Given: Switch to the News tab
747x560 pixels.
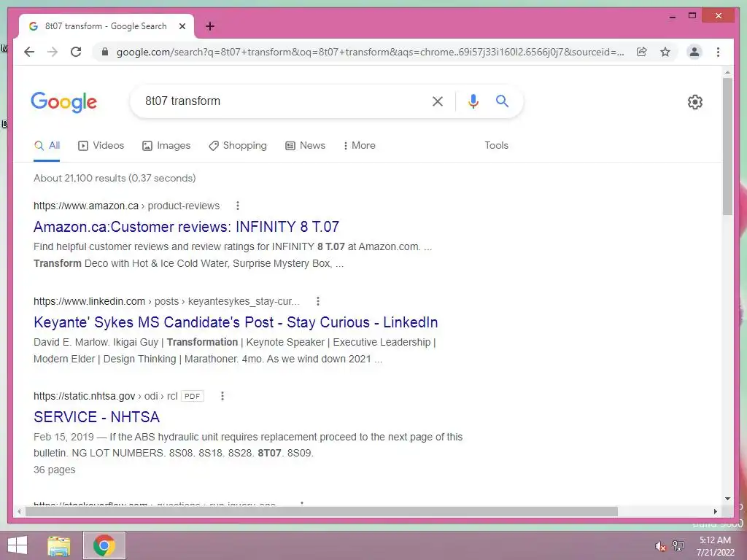Looking at the screenshot, I should click(x=306, y=146).
